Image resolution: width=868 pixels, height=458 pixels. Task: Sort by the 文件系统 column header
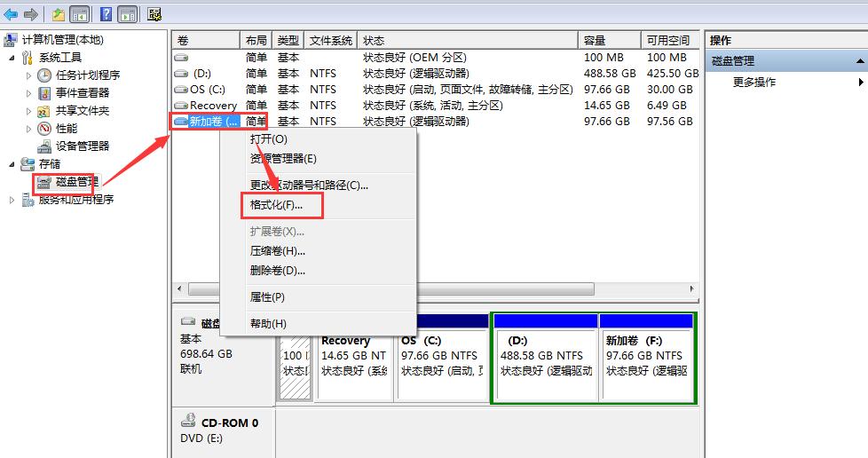[x=330, y=41]
